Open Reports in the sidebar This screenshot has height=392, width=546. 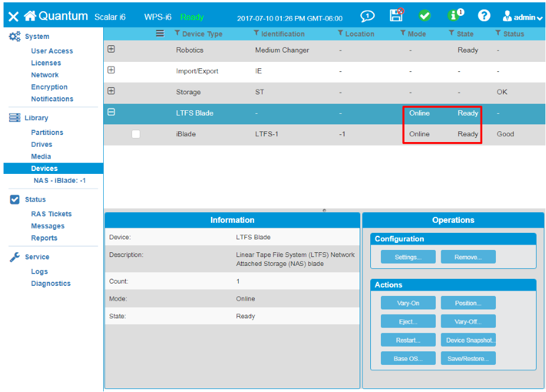point(44,238)
